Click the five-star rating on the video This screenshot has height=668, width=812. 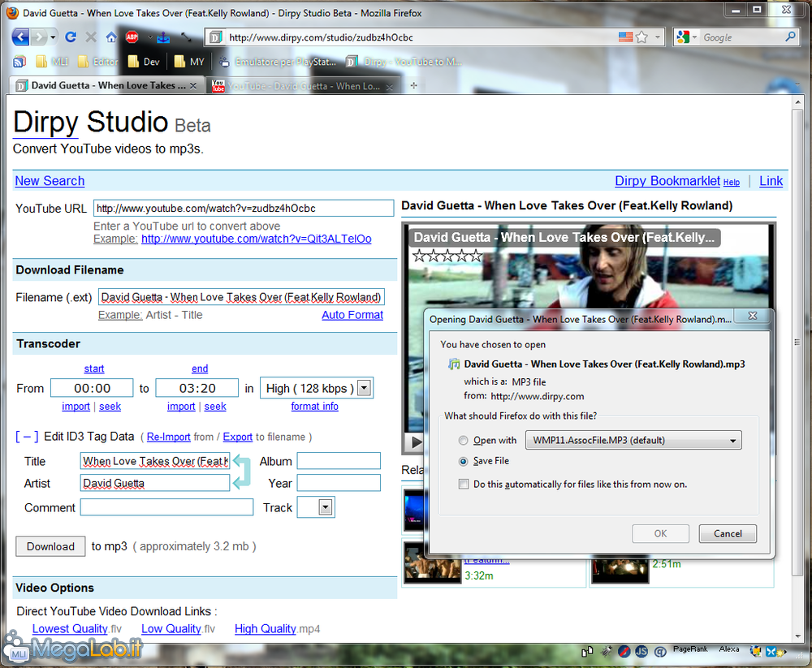pos(447,256)
